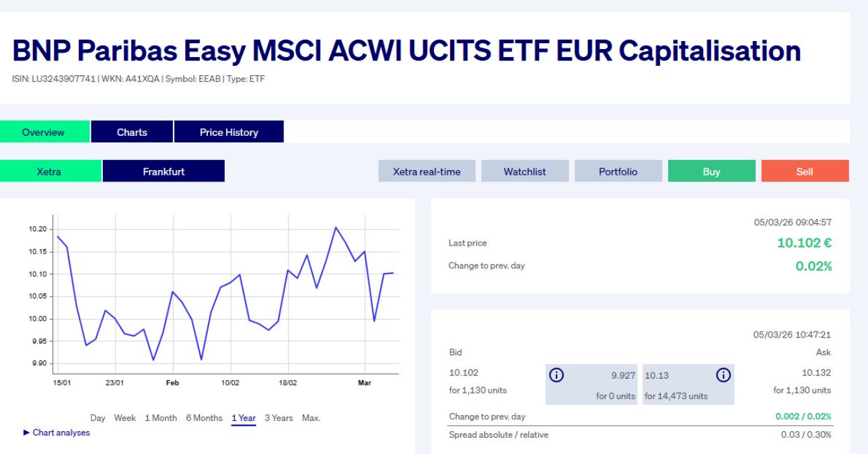The image size is (868, 454).
Task: Select the Overview tab
Action: [x=44, y=132]
